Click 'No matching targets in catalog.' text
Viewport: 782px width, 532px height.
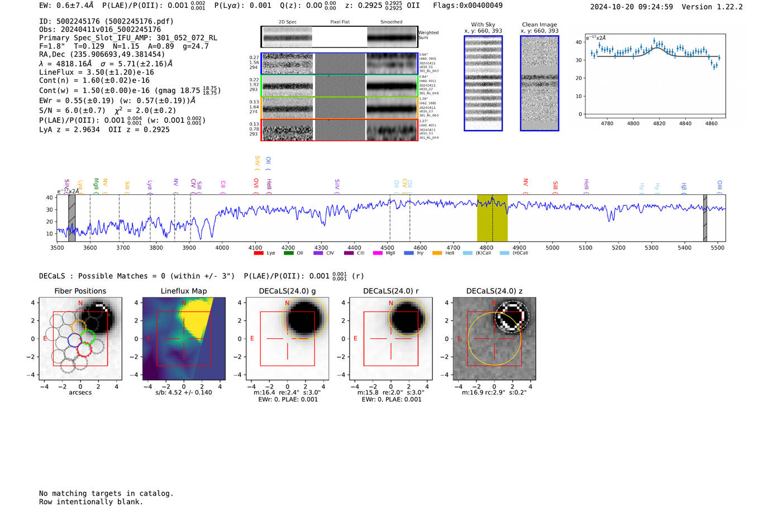tap(106, 493)
